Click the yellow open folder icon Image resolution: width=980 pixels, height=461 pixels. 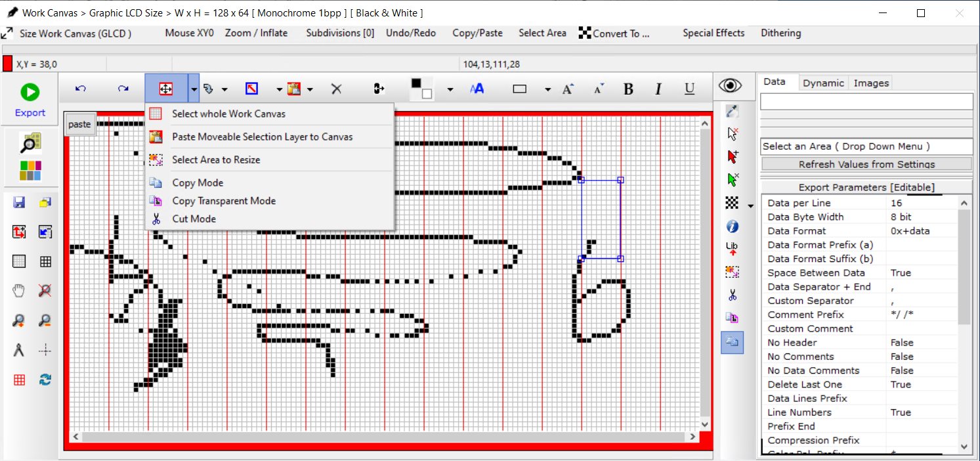coord(45,202)
